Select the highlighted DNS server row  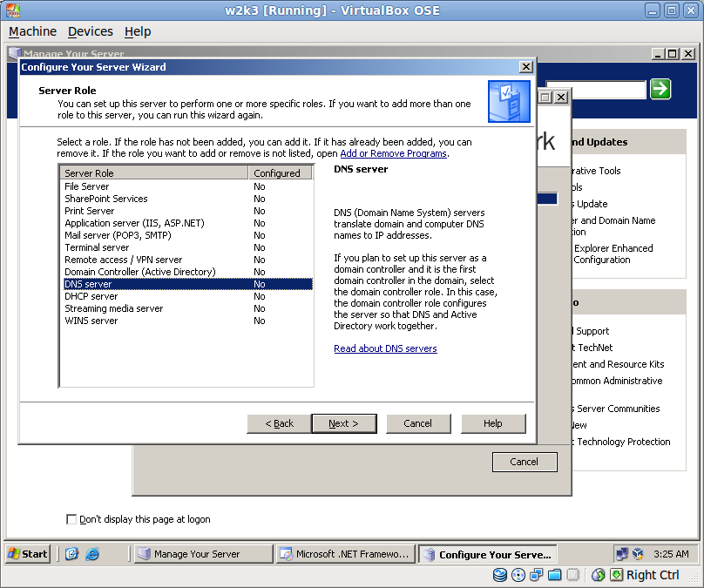pyautogui.click(x=187, y=284)
